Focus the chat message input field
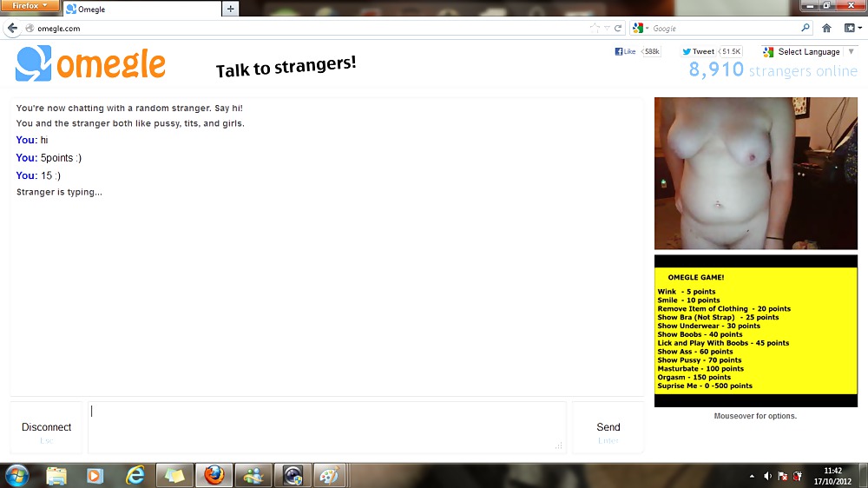The image size is (868, 488). coord(326,426)
